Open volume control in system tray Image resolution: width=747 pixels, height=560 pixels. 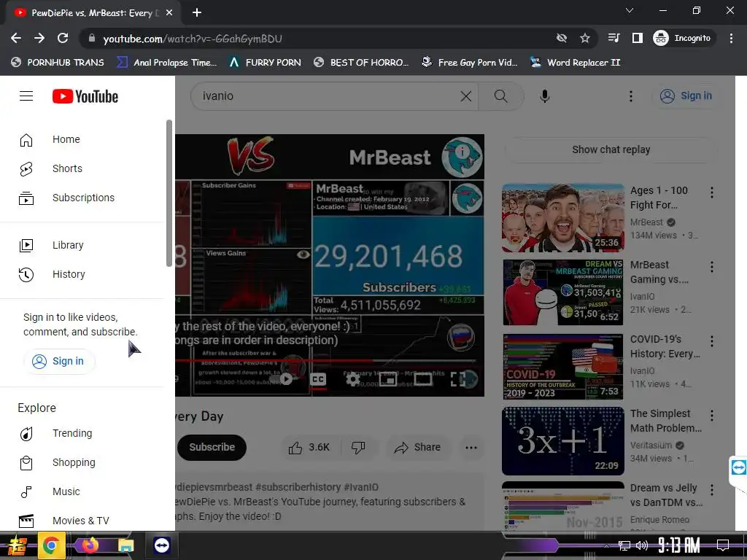(642, 545)
